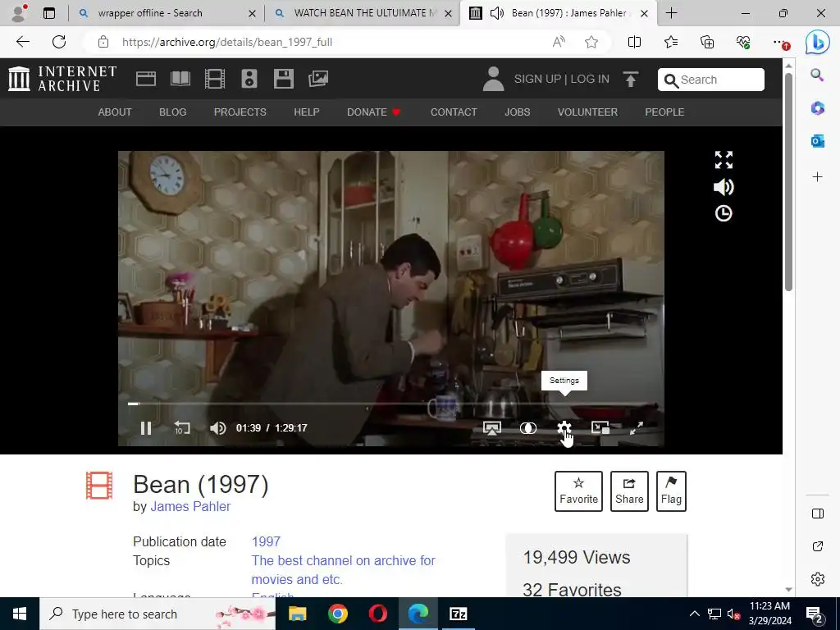This screenshot has height=630, width=840.
Task: Open the BLOG menu item
Action: click(172, 112)
